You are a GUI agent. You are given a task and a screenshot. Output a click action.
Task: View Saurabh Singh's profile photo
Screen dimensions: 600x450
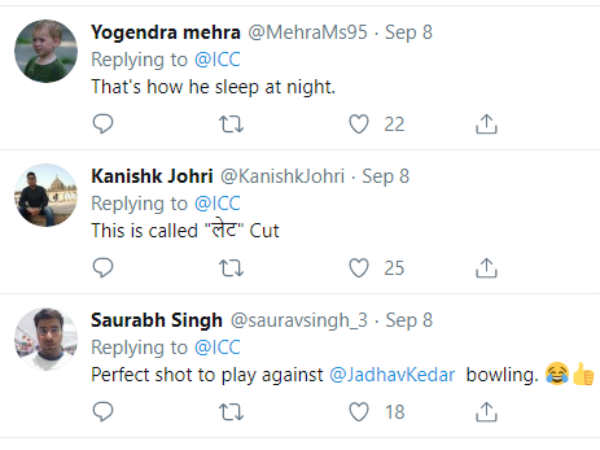click(46, 338)
